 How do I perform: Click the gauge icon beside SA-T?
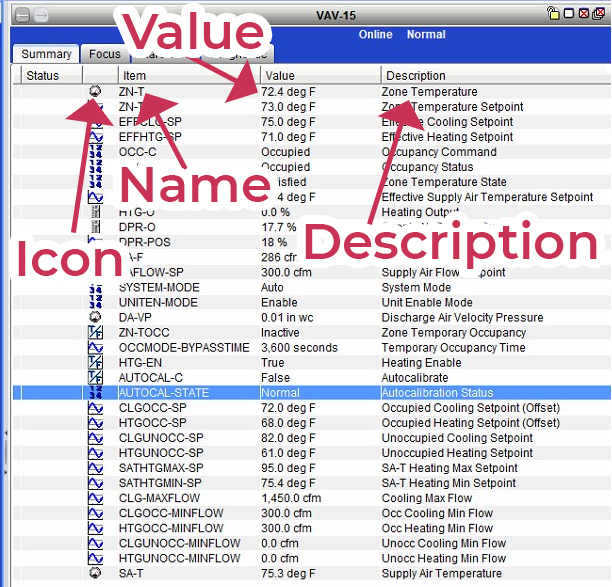click(95, 573)
